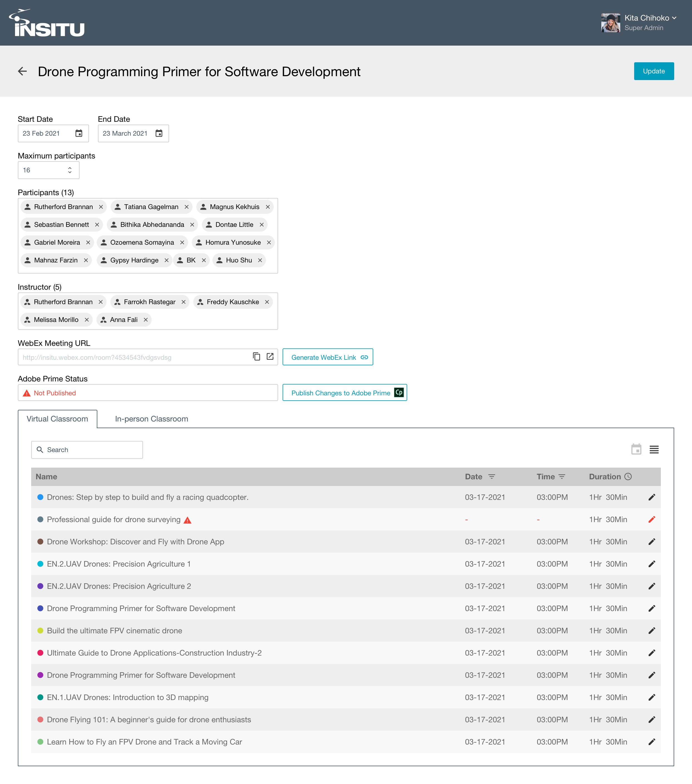Remove participant BK
This screenshot has width=692, height=784.
click(204, 260)
